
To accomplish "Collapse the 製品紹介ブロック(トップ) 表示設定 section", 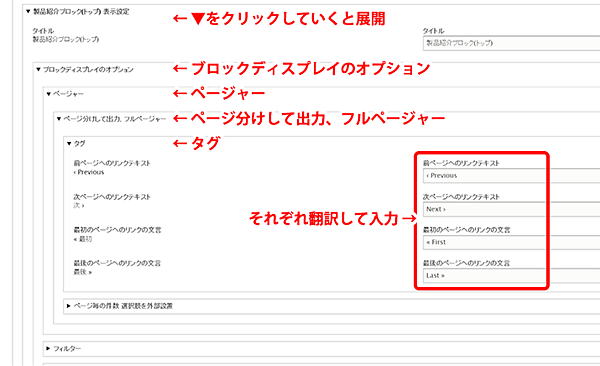I will coord(78,11).
